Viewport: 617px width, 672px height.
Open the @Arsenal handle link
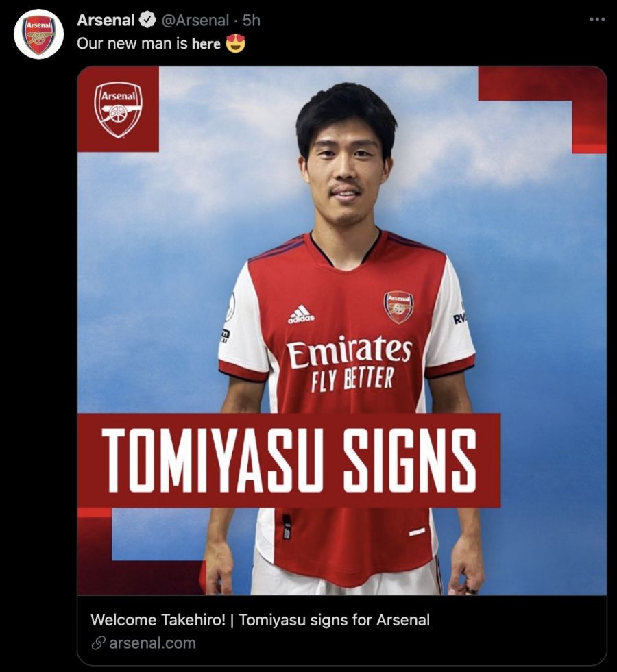(x=195, y=20)
